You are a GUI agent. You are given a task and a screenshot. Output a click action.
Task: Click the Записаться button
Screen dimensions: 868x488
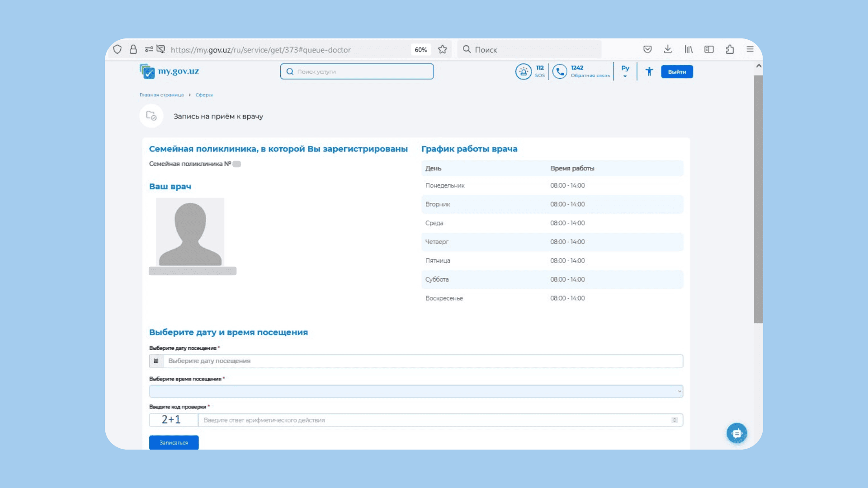pyautogui.click(x=174, y=442)
